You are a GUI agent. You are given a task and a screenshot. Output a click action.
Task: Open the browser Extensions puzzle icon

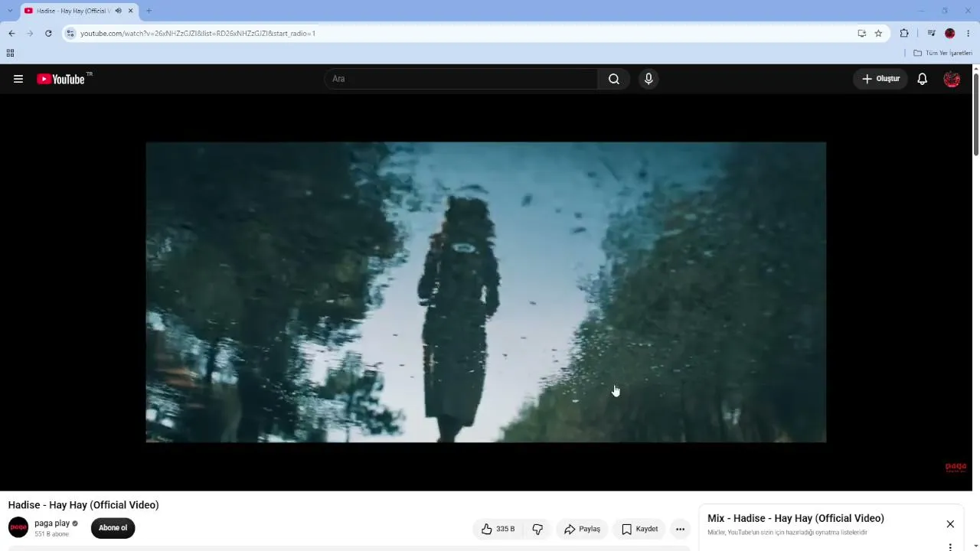point(904,33)
